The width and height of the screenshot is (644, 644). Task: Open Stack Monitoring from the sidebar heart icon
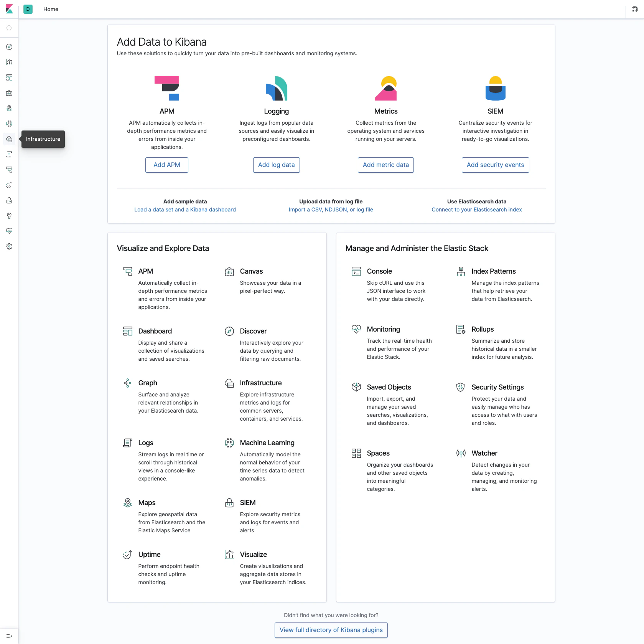[x=9, y=231]
